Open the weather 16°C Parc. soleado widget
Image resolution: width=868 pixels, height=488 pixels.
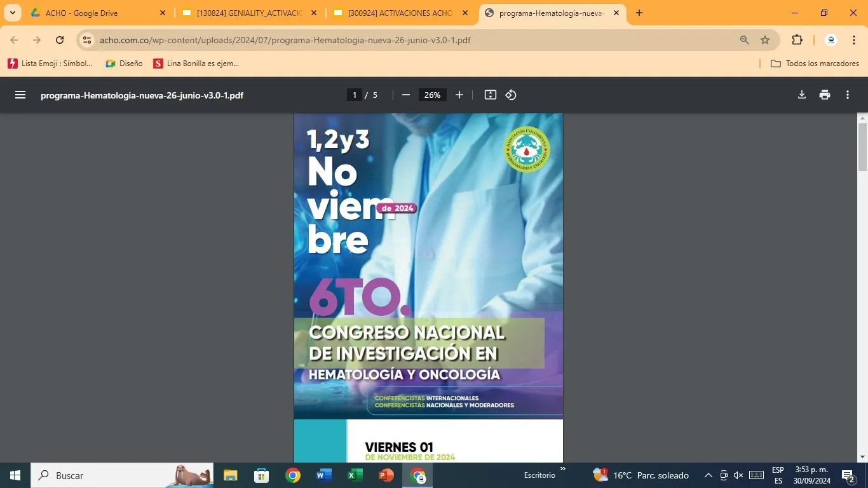pyautogui.click(x=641, y=475)
